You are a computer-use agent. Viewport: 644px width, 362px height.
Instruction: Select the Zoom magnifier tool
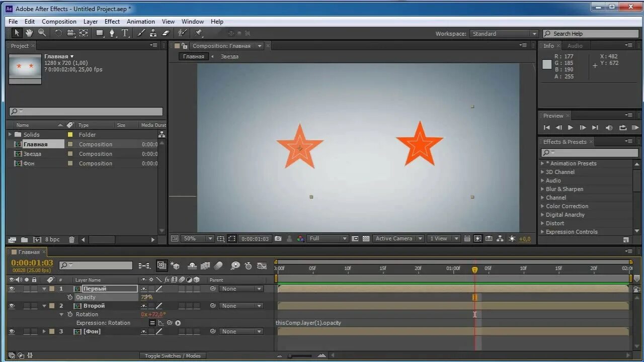tap(42, 33)
